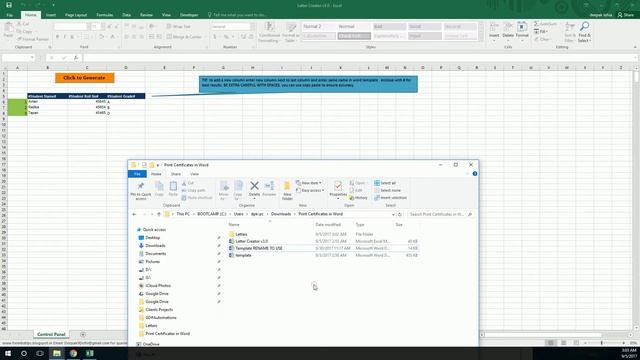640x360 pixels.
Task: Click Select all in Explorer ribbon
Action: (x=385, y=183)
